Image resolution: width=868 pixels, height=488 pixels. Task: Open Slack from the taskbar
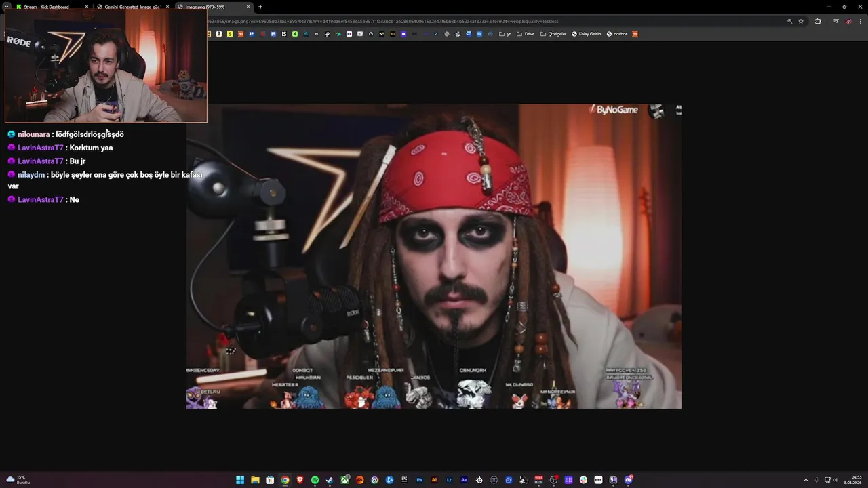(583, 480)
